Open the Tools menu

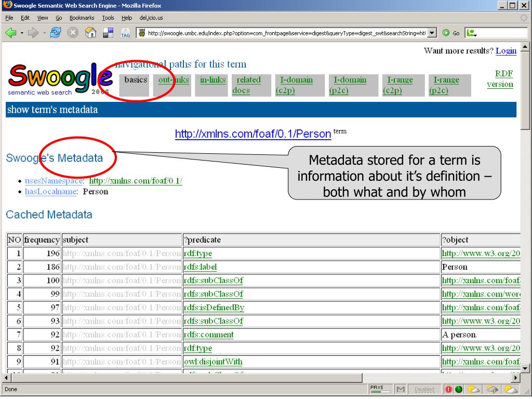[108, 18]
